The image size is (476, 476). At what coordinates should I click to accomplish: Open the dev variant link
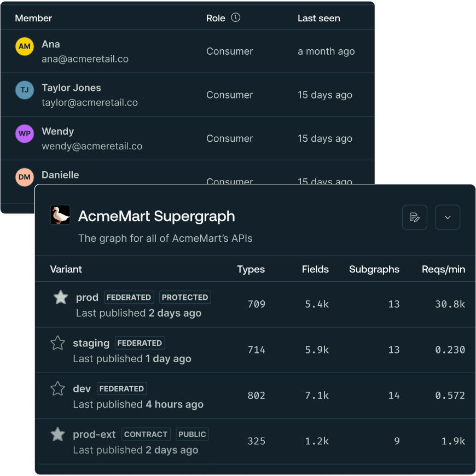point(82,388)
